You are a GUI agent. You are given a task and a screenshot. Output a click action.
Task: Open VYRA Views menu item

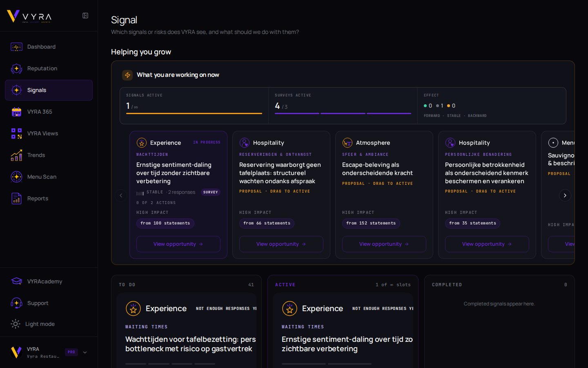click(49, 133)
